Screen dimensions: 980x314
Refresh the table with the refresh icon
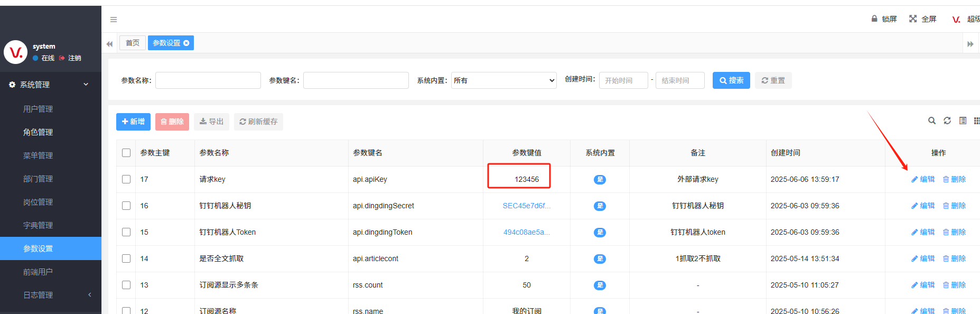coord(947,121)
